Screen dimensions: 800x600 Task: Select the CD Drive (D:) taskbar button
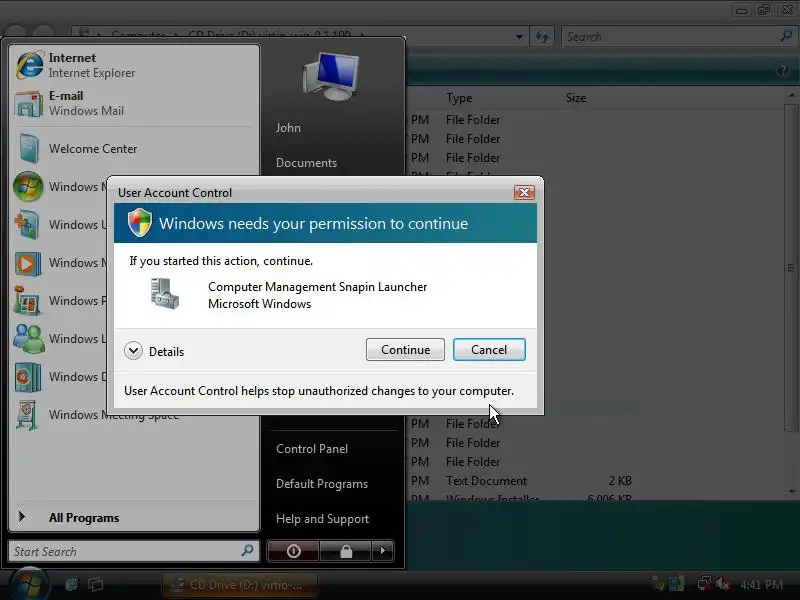240,585
